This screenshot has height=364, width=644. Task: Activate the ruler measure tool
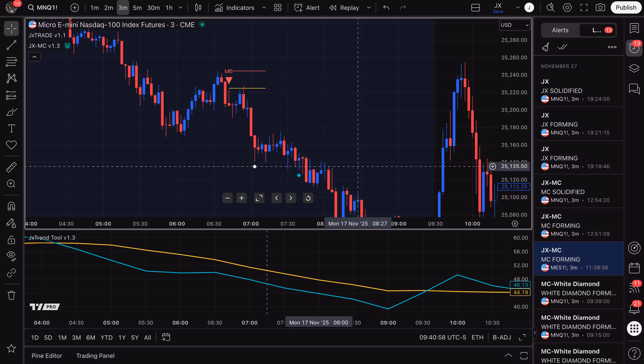tap(11, 167)
